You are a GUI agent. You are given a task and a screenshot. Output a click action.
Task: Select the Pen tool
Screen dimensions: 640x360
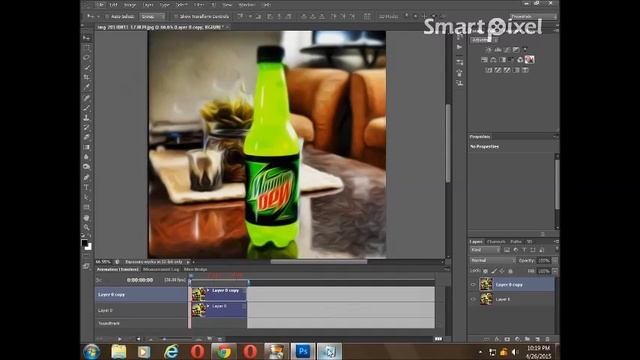tap(86, 178)
